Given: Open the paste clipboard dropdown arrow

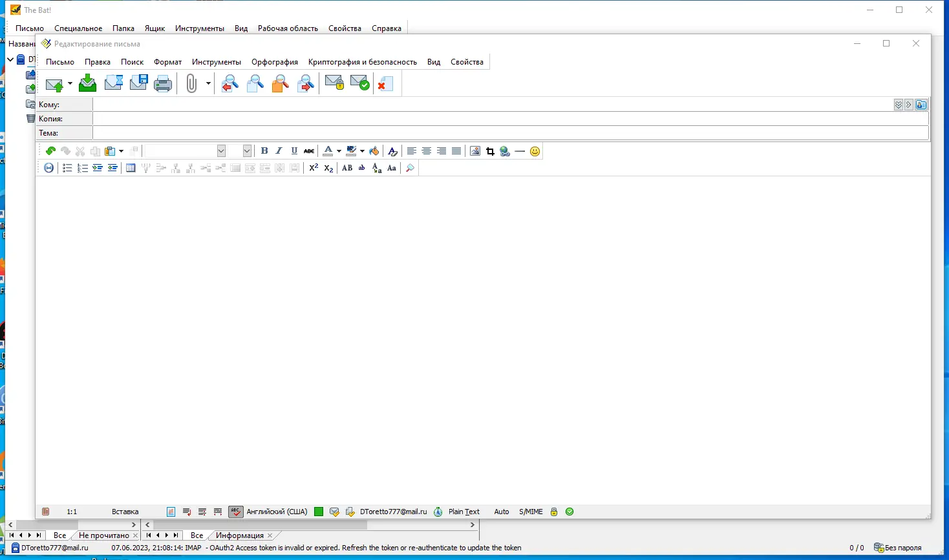Looking at the screenshot, I should pos(121,151).
